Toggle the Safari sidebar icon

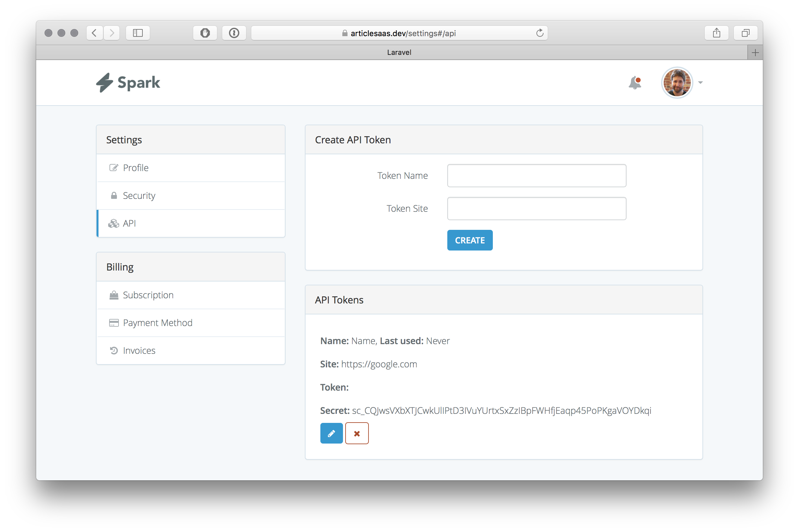click(138, 33)
